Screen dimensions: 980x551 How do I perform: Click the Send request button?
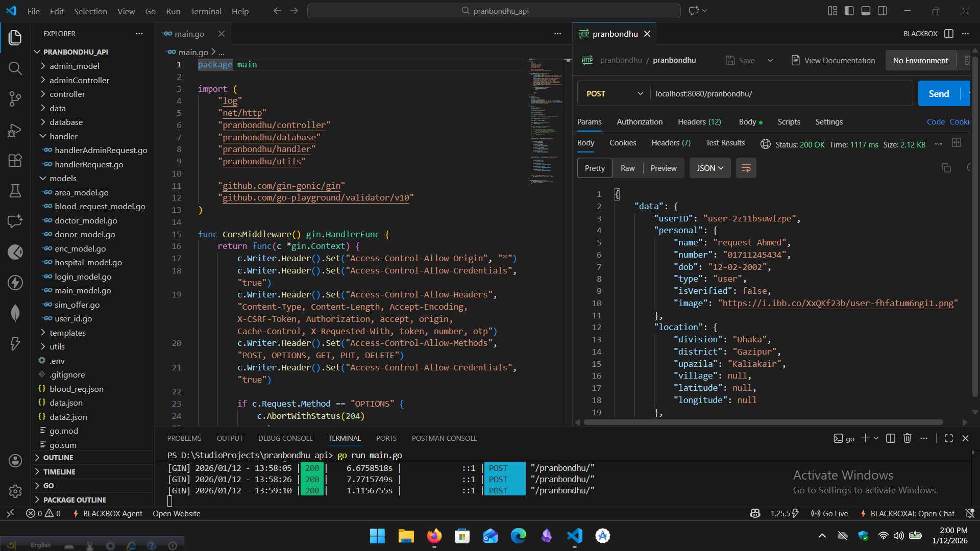[x=939, y=94]
